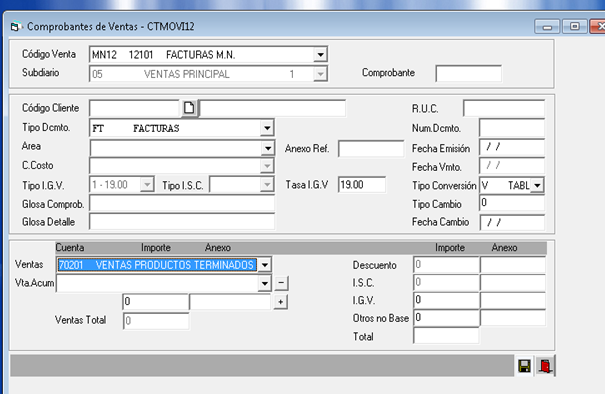Click the Otros no Base importe field
The image size is (605, 398).
446,318
